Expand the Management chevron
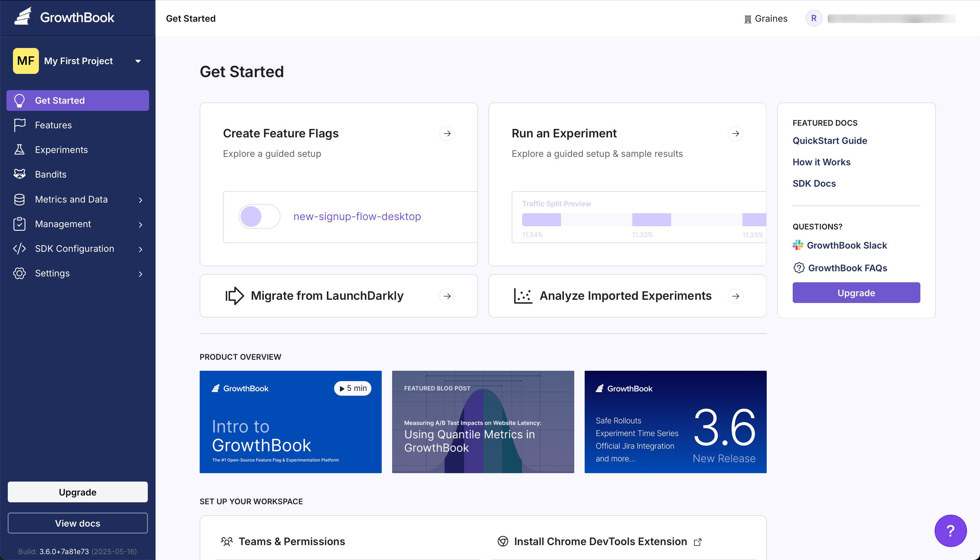 (140, 225)
